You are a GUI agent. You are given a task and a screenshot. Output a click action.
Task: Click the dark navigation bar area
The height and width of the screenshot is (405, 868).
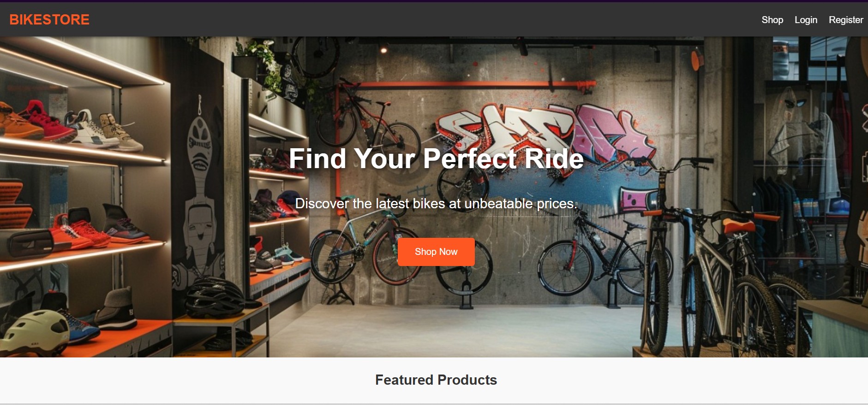[415, 19]
